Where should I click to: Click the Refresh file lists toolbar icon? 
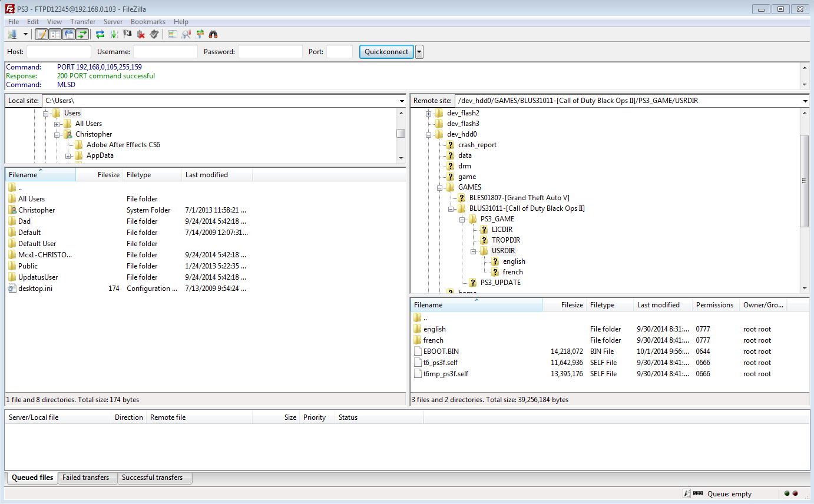(100, 34)
